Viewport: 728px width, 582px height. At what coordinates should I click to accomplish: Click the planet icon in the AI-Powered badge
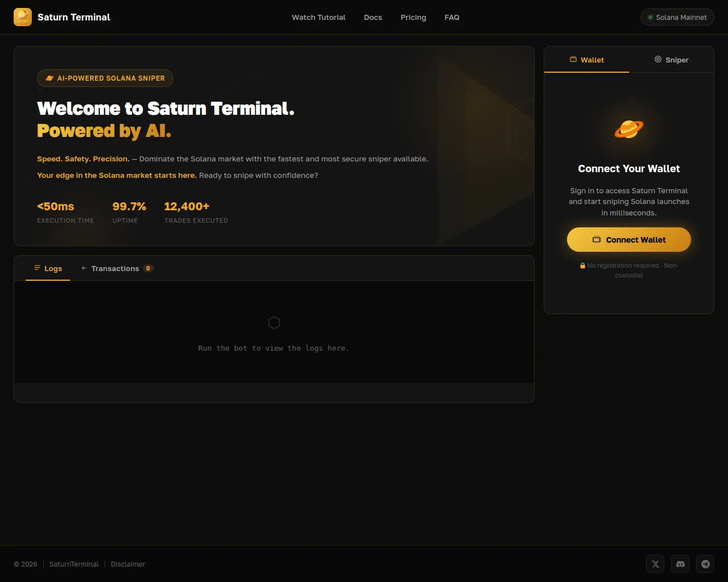tap(49, 78)
